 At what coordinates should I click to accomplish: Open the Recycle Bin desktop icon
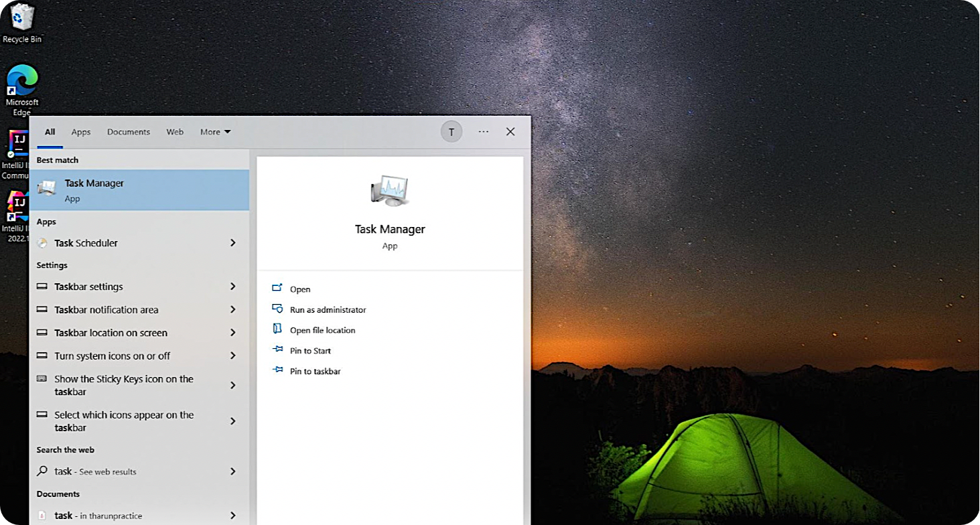coord(22,18)
